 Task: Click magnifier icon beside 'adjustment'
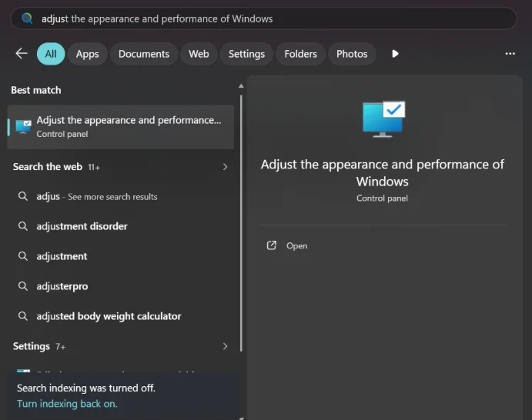point(23,256)
